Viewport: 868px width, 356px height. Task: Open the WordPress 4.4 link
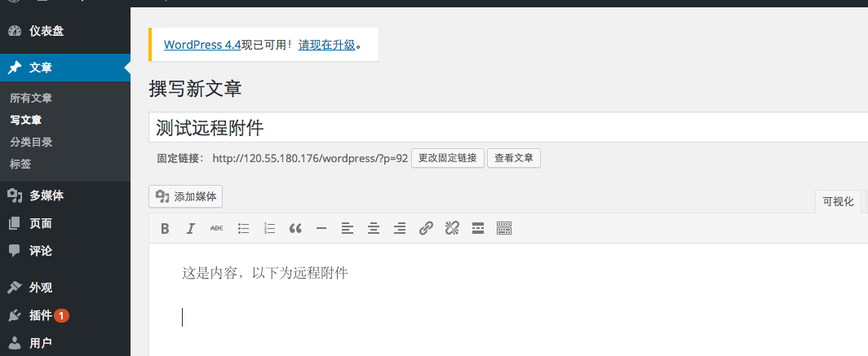pos(202,45)
